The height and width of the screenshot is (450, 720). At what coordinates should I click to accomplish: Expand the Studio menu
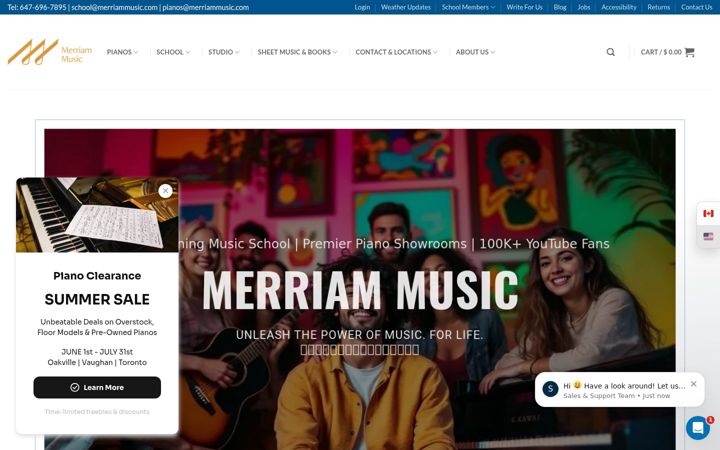pyautogui.click(x=224, y=52)
